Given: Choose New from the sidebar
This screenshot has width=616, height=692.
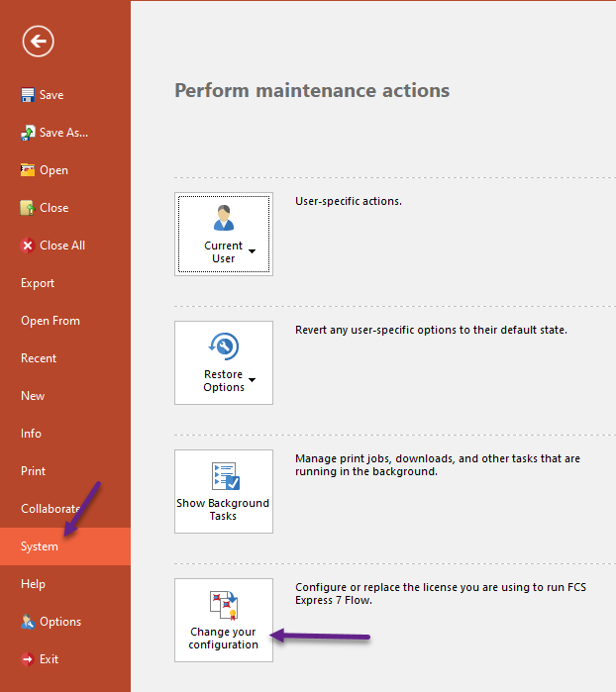Looking at the screenshot, I should click(x=33, y=396).
